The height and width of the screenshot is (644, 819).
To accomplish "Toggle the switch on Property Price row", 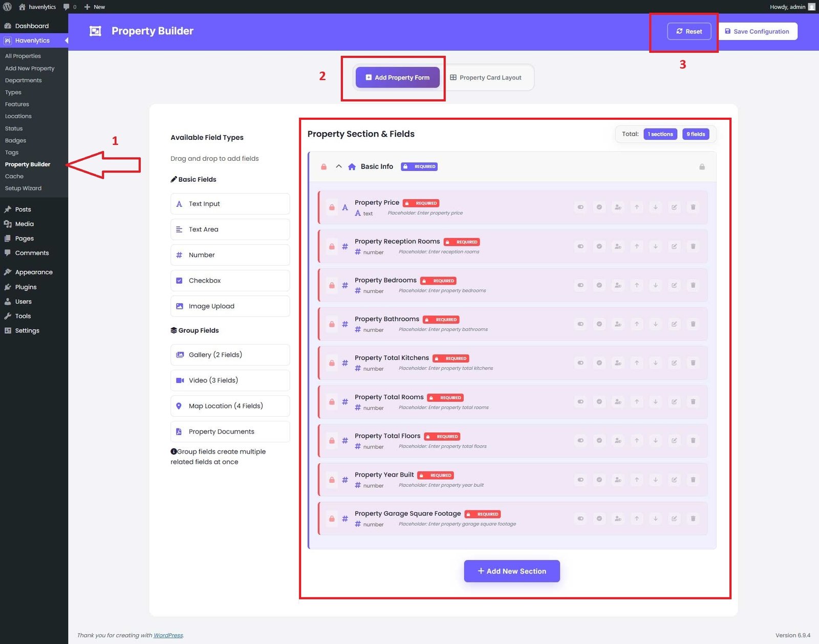I will tap(580, 207).
